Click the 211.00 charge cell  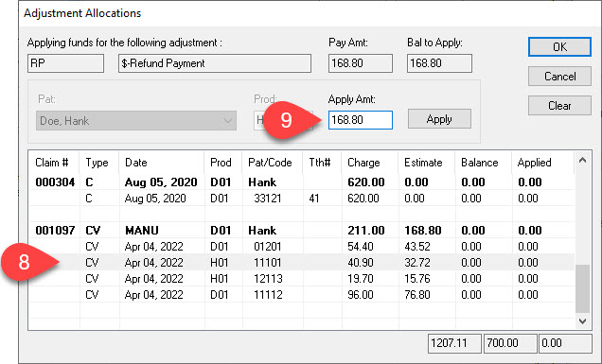point(366,231)
